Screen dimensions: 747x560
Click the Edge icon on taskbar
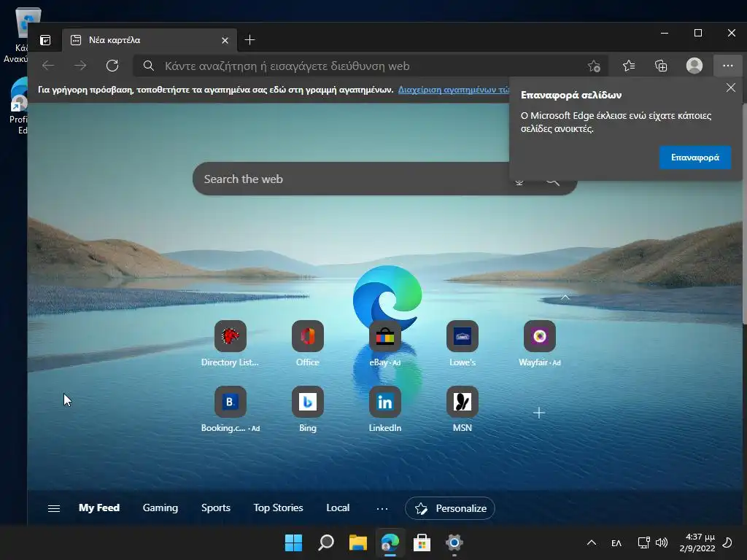(x=390, y=542)
